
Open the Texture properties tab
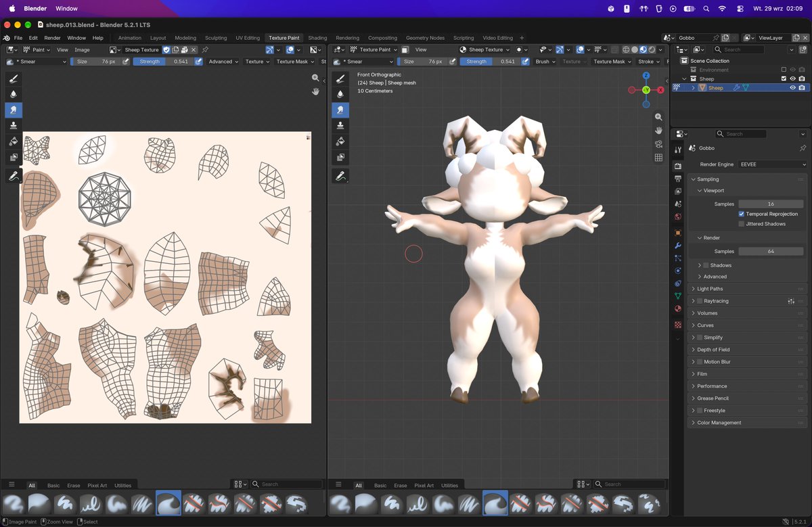678,325
